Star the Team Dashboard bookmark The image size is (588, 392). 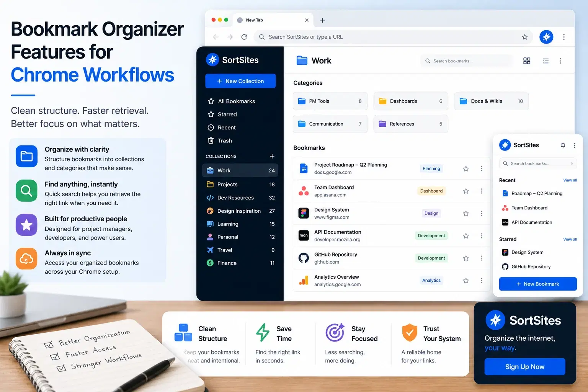[x=466, y=191]
